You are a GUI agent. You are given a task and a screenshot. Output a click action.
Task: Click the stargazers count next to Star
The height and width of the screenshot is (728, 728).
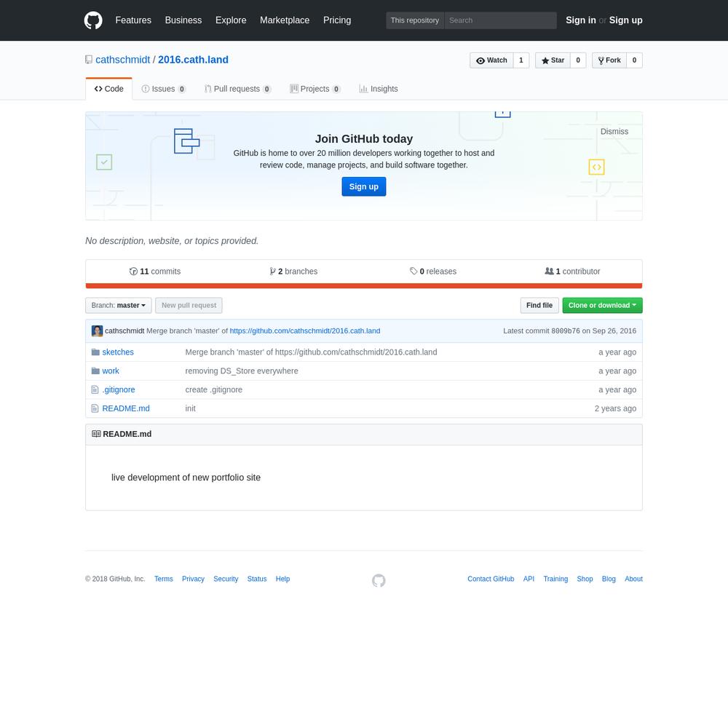578,60
